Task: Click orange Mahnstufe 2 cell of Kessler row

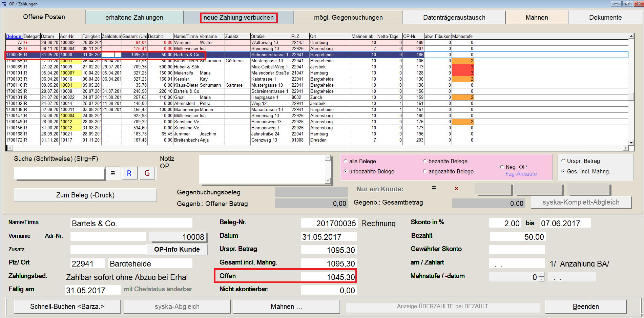Action: [x=463, y=79]
